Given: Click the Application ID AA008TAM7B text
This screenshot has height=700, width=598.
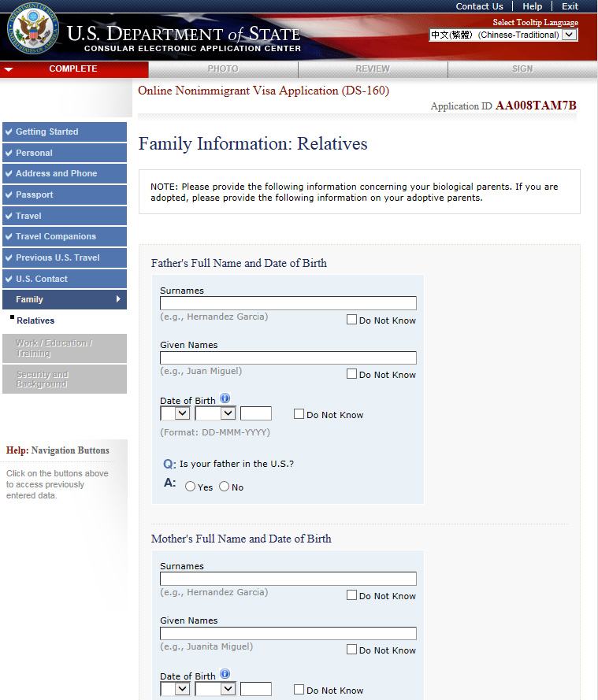Looking at the screenshot, I should point(503,106).
